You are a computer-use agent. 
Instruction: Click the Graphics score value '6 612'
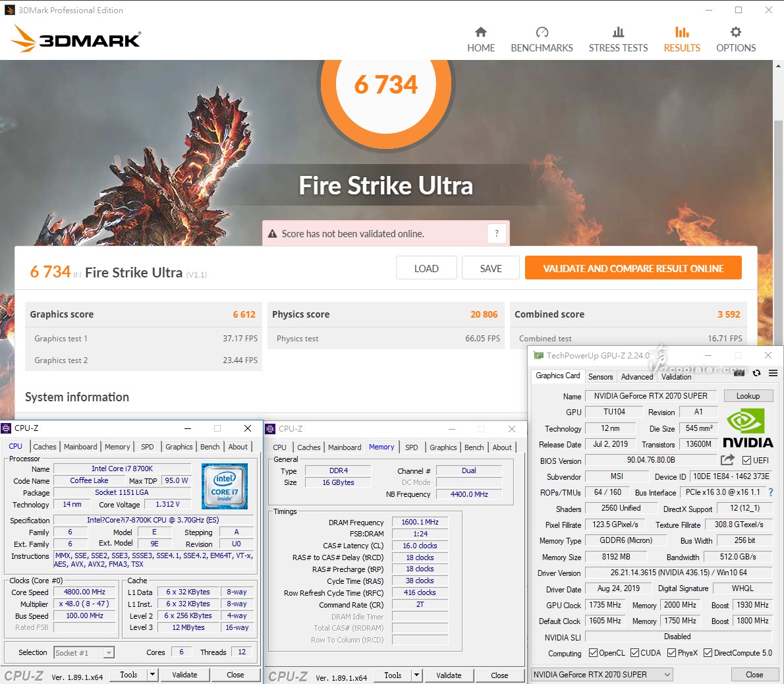[244, 314]
